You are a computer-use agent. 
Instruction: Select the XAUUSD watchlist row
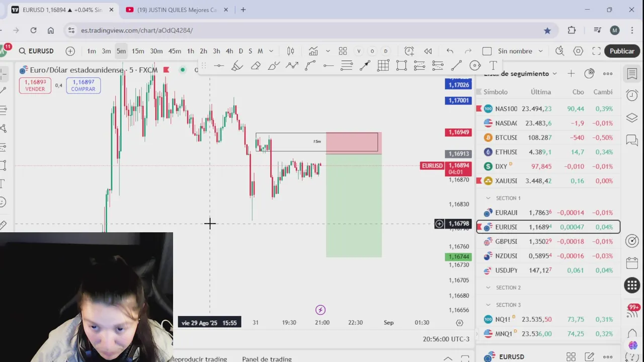[548, 180]
